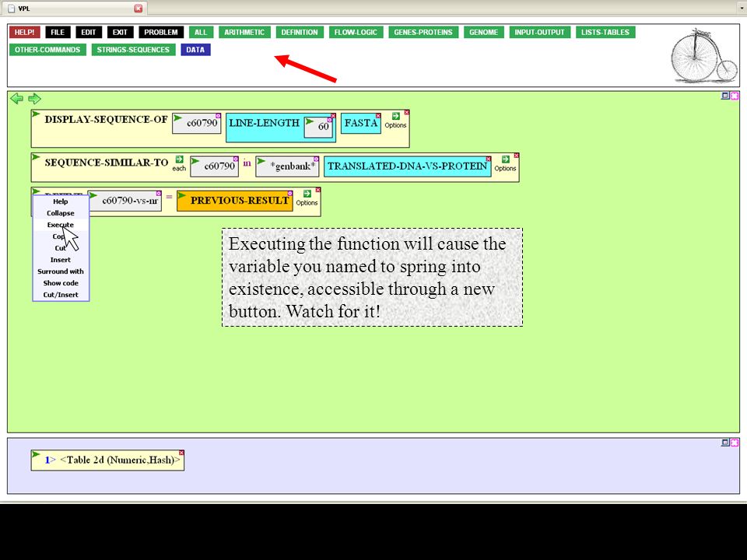Open Options arrow on DEFINE block
The height and width of the screenshot is (560, 747).
tap(307, 194)
